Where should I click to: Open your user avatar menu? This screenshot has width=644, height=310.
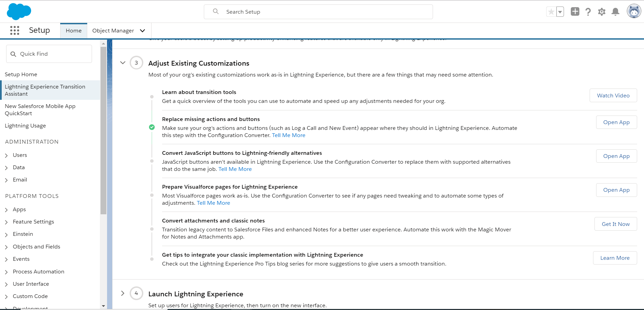click(x=633, y=11)
